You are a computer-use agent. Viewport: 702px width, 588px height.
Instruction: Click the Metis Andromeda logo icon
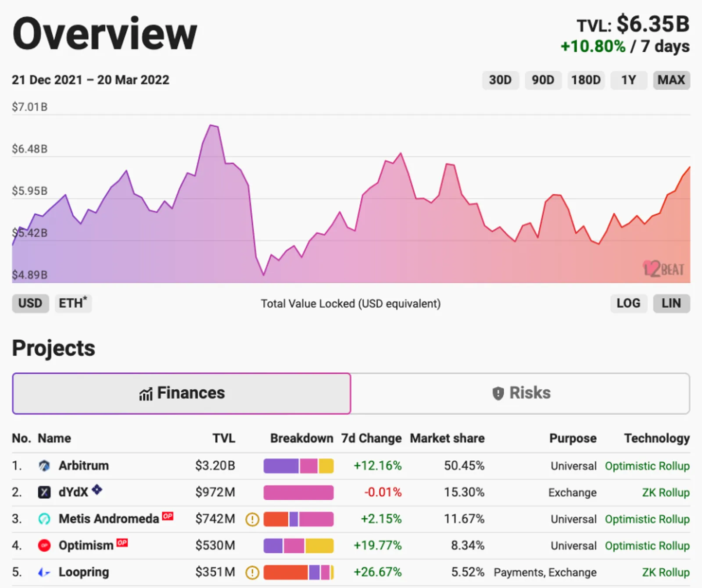[44, 519]
